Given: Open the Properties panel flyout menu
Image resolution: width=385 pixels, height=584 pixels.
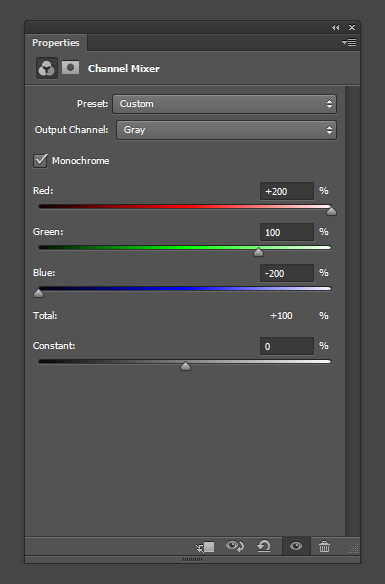Looking at the screenshot, I should coord(349,42).
